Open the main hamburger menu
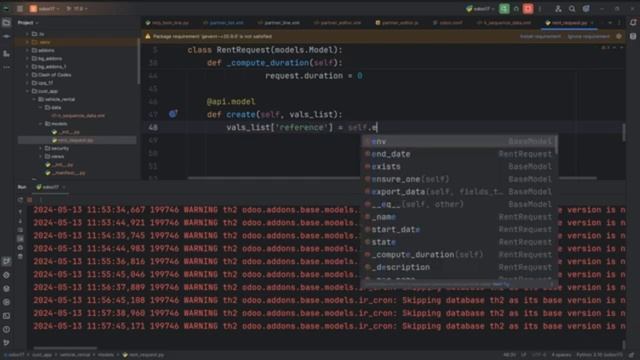This screenshot has width=640, height=360. [20, 9]
